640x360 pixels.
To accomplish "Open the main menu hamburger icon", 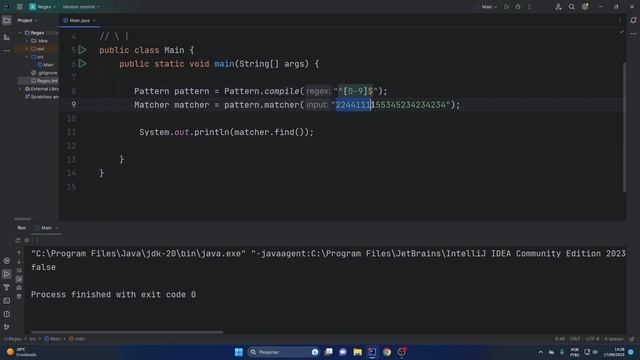I will pyautogui.click(x=20, y=7).
